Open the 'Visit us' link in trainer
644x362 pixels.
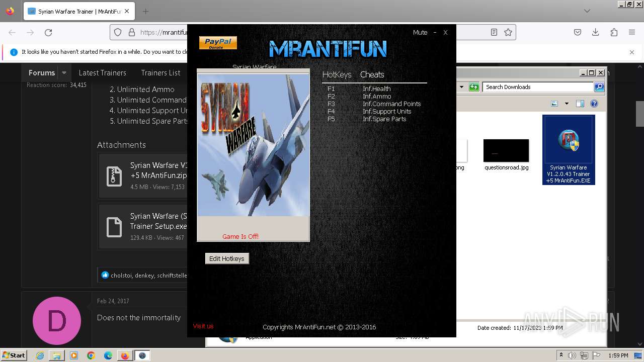[203, 326]
